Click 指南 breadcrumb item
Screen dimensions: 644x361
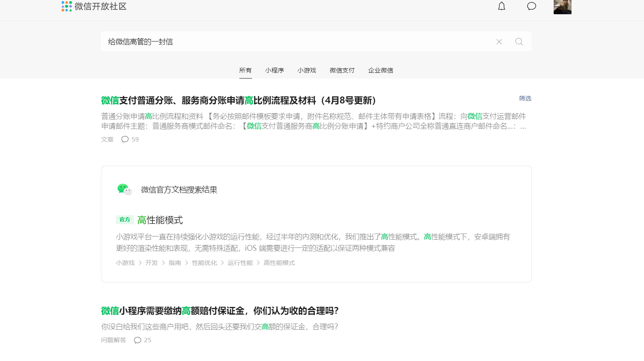(175, 263)
